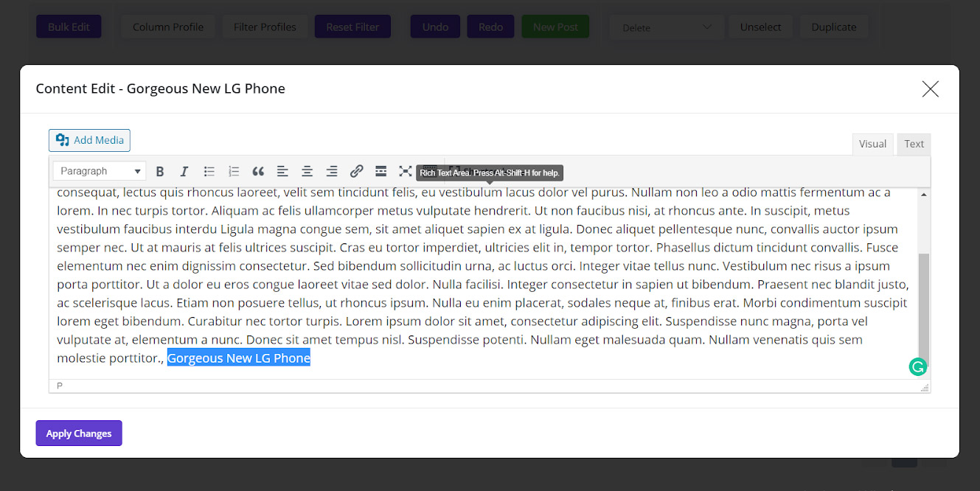980x491 pixels.
Task: Enter fullscreen editor mode
Action: click(405, 172)
